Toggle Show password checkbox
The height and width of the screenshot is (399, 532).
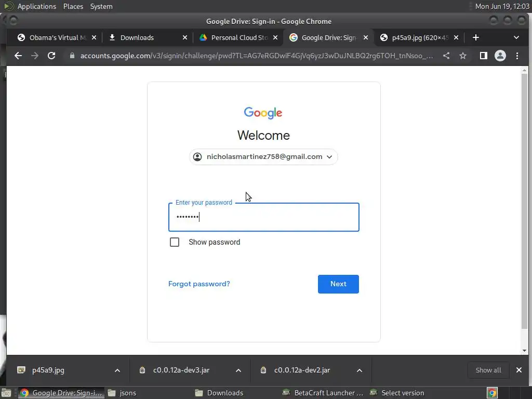pyautogui.click(x=175, y=242)
